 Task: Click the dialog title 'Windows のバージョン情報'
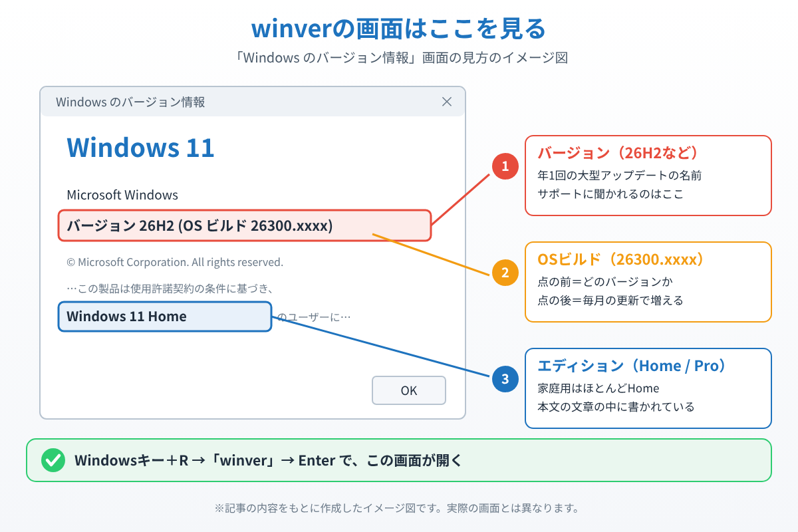130,102
